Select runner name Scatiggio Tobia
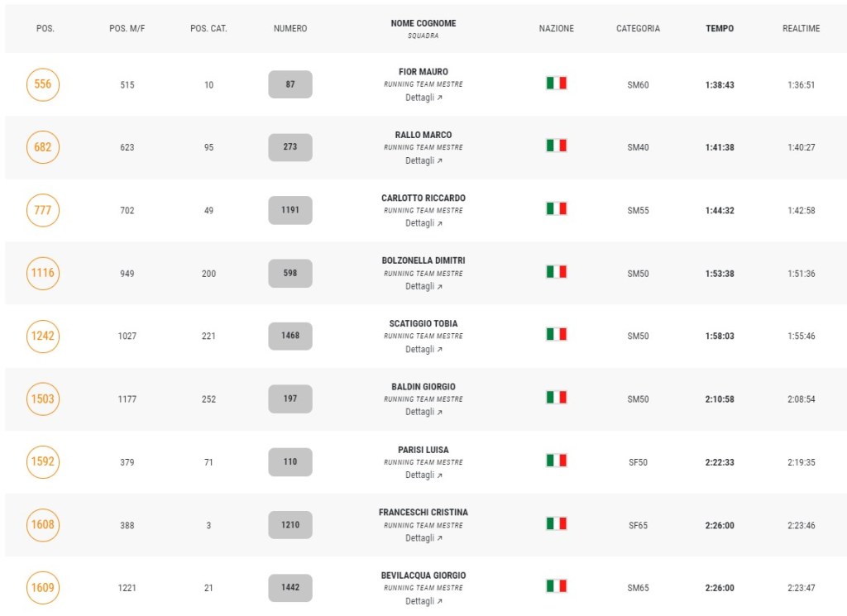The height and width of the screenshot is (616, 847). tap(423, 323)
